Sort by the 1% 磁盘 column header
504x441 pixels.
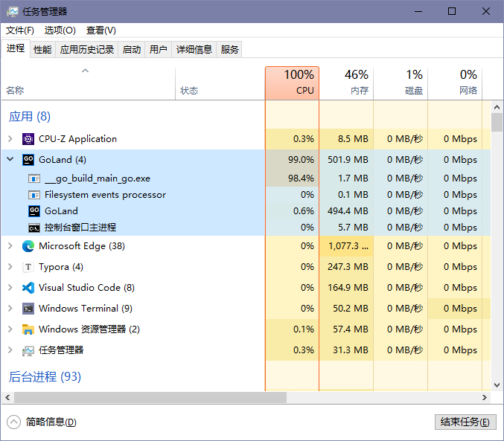401,83
